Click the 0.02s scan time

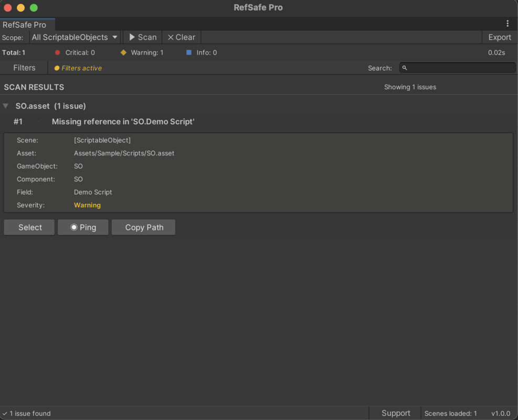click(x=496, y=52)
